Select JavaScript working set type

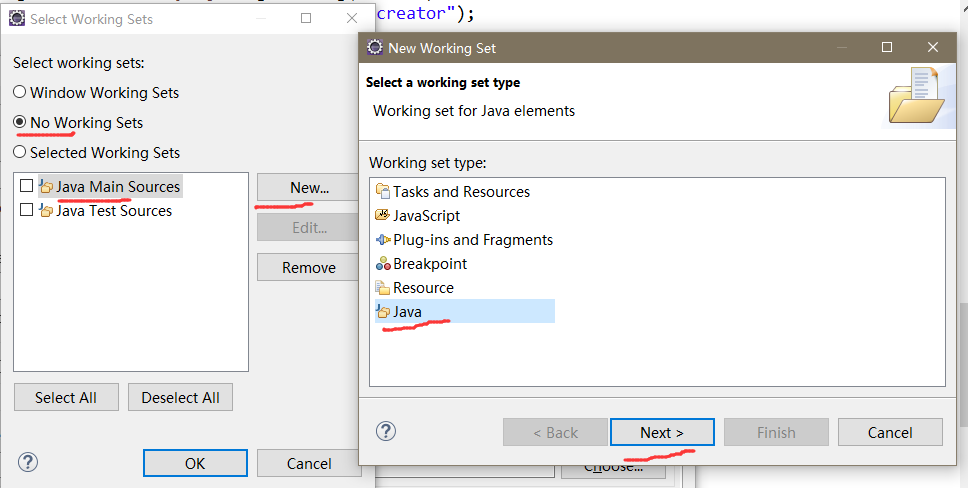point(426,216)
